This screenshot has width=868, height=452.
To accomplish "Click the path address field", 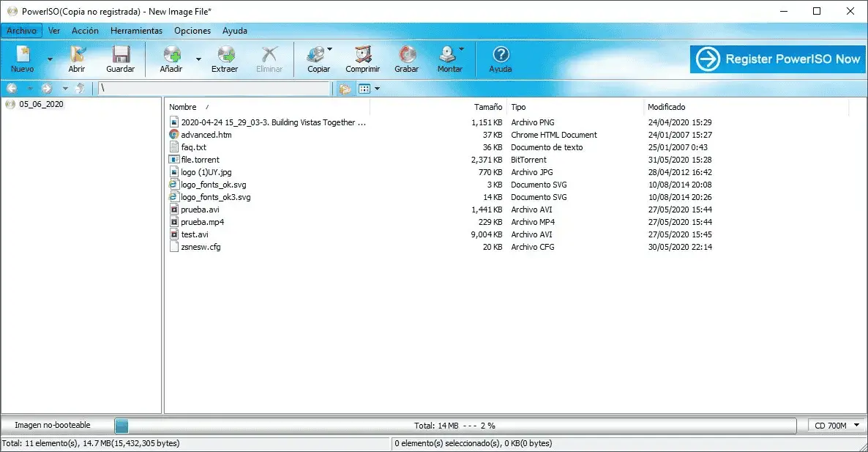I will (x=214, y=88).
